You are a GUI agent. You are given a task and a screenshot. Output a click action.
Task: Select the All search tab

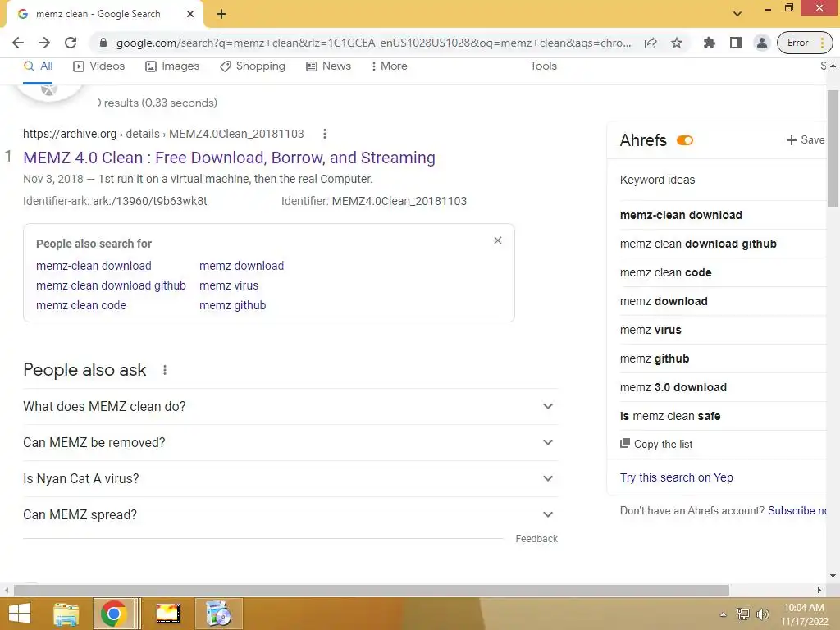38,66
